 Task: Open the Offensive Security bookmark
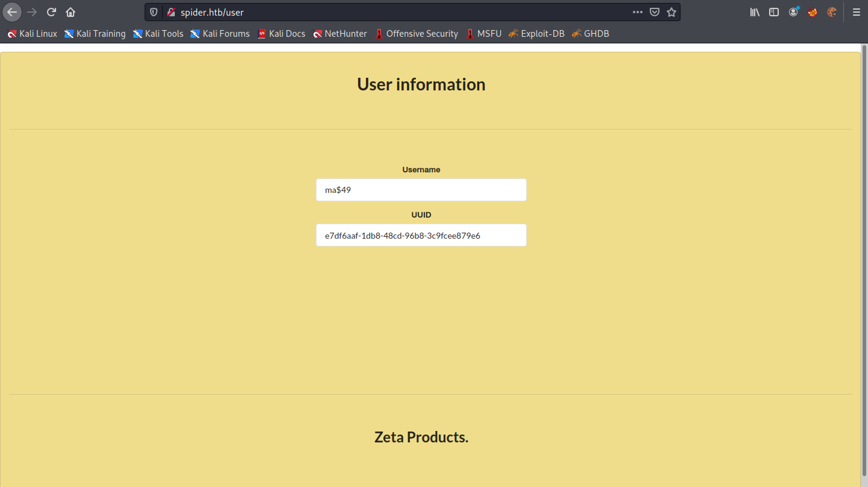coord(417,34)
